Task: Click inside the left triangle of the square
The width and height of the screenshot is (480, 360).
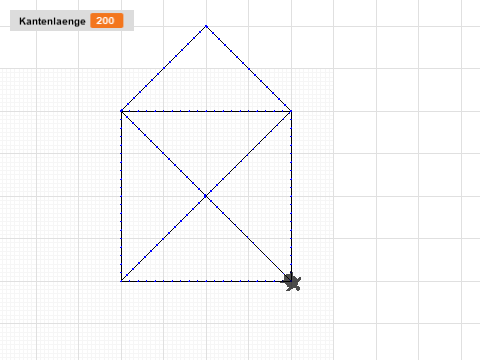Action: pyautogui.click(x=150, y=196)
